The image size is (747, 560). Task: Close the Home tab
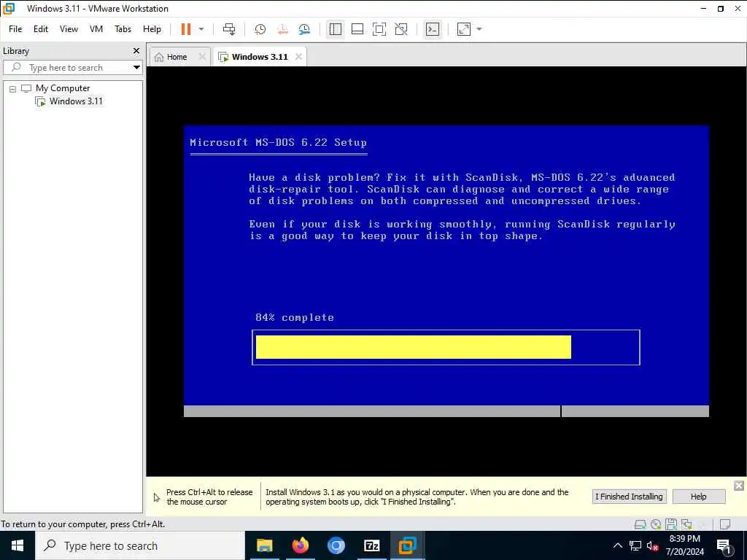click(202, 57)
